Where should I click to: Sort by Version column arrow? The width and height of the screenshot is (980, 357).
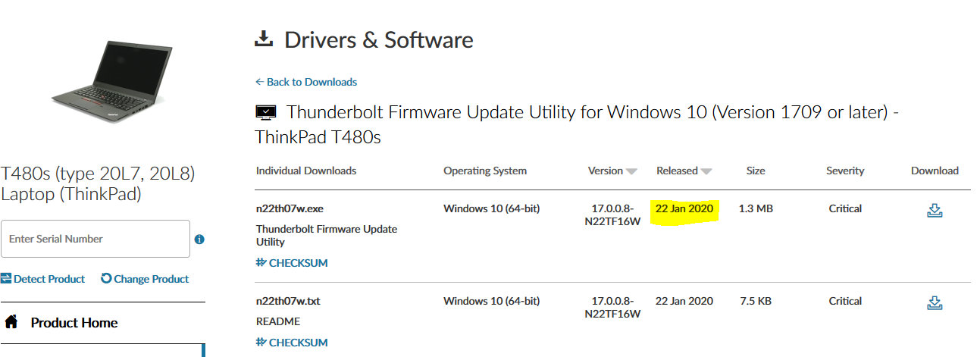pyautogui.click(x=632, y=171)
